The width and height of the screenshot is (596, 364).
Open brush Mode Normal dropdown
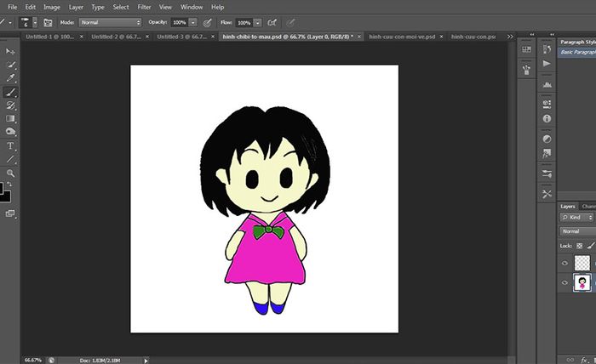(110, 23)
